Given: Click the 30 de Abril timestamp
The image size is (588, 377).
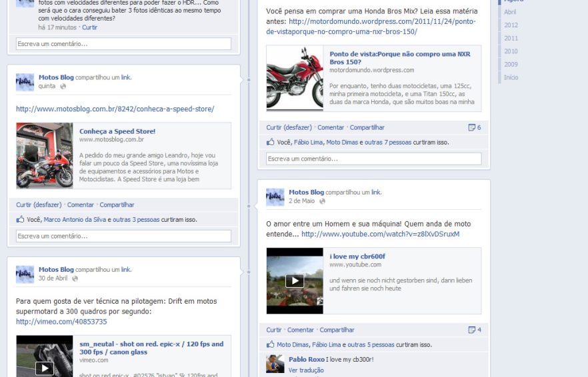Looking at the screenshot, I should coord(53,278).
